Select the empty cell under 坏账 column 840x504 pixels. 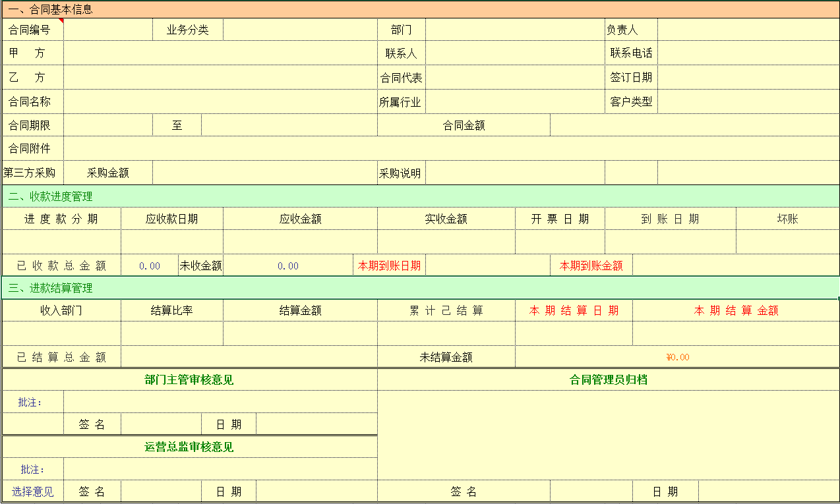(787, 242)
